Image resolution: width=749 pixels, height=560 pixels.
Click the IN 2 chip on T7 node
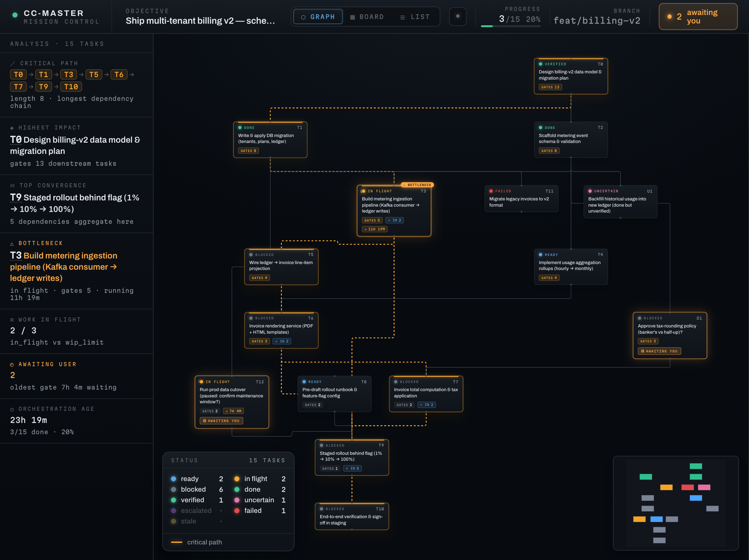[427, 405]
